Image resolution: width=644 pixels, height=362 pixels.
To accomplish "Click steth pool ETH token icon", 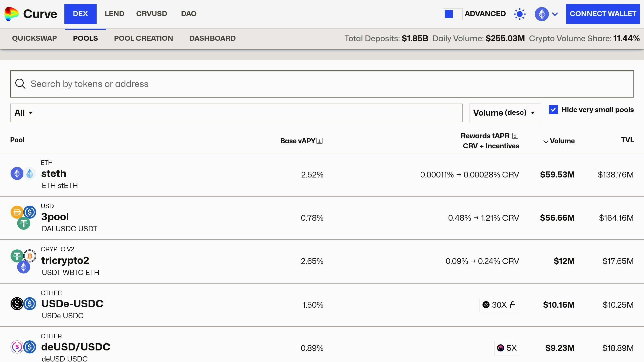I will click(17, 173).
